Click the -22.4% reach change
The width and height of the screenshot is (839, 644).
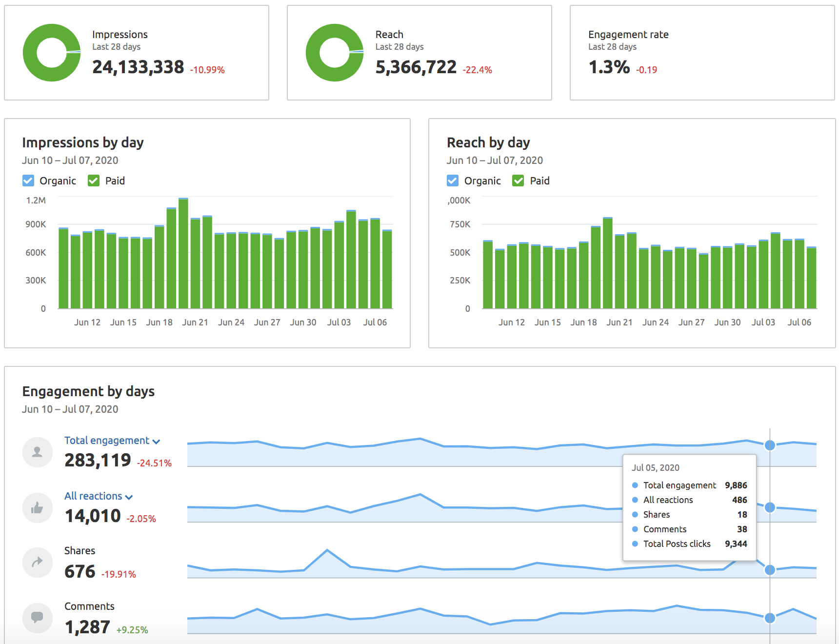(478, 70)
